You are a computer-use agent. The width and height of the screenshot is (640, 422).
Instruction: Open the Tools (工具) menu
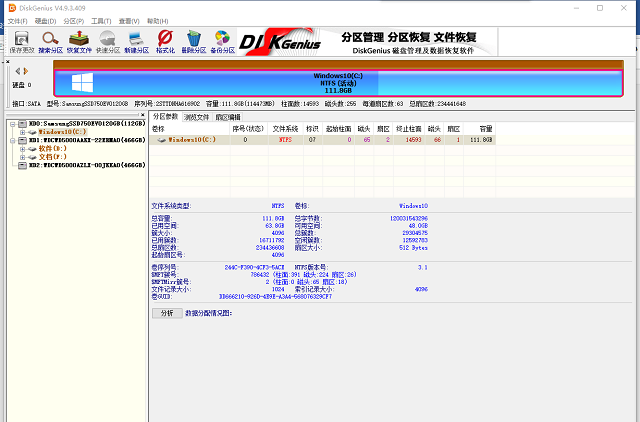point(101,21)
